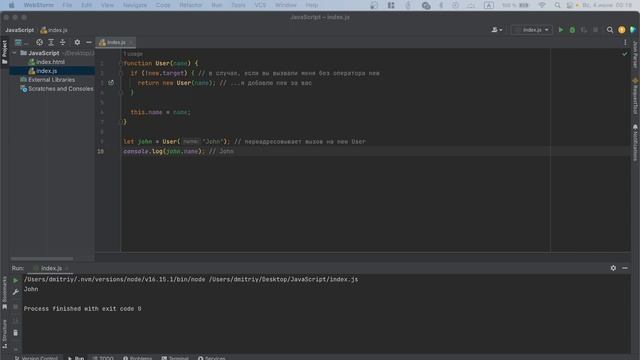Image resolution: width=640 pixels, height=360 pixels.
Task: Click Run with Coverage icon beside Debug
Action: point(584,30)
